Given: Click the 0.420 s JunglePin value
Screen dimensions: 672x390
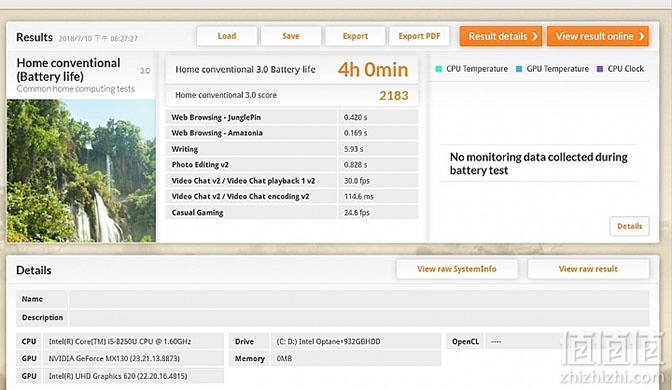Looking at the screenshot, I should (355, 117).
